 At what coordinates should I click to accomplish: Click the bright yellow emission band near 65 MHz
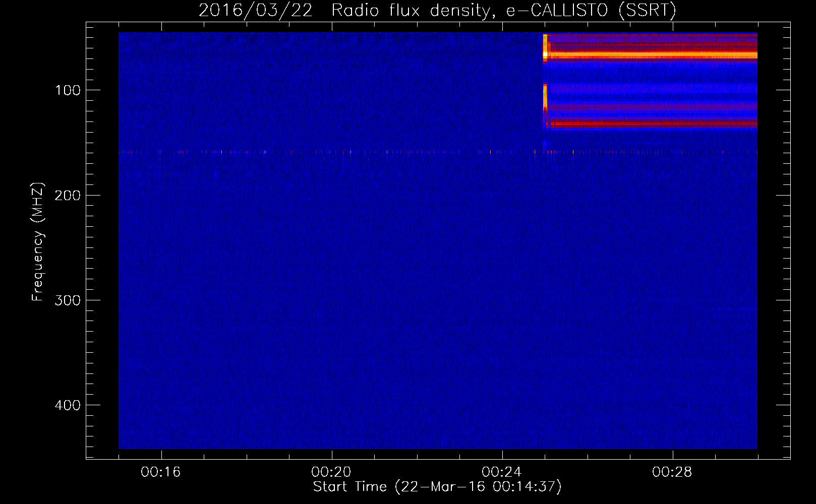click(651, 54)
